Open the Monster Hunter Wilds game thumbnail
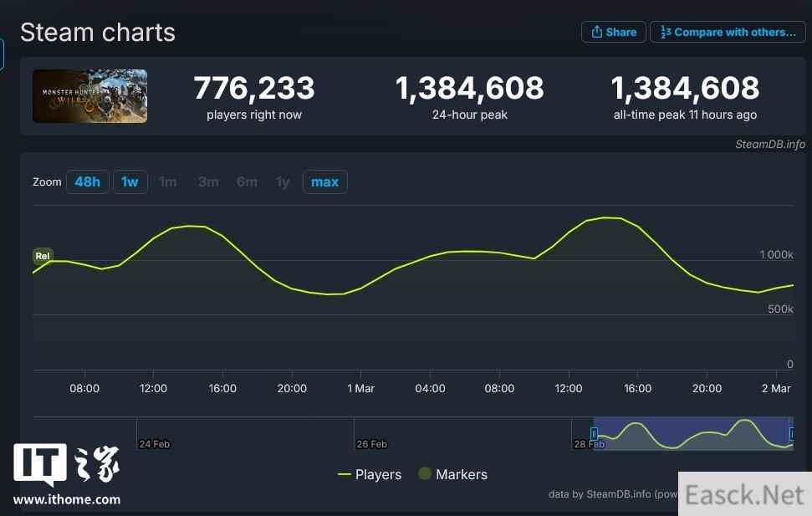 pos(89,96)
